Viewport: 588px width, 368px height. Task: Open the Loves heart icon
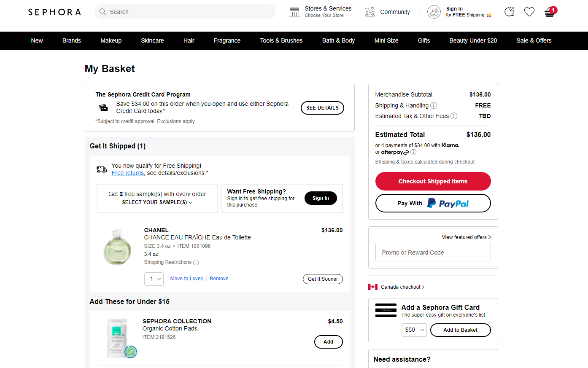click(x=529, y=12)
